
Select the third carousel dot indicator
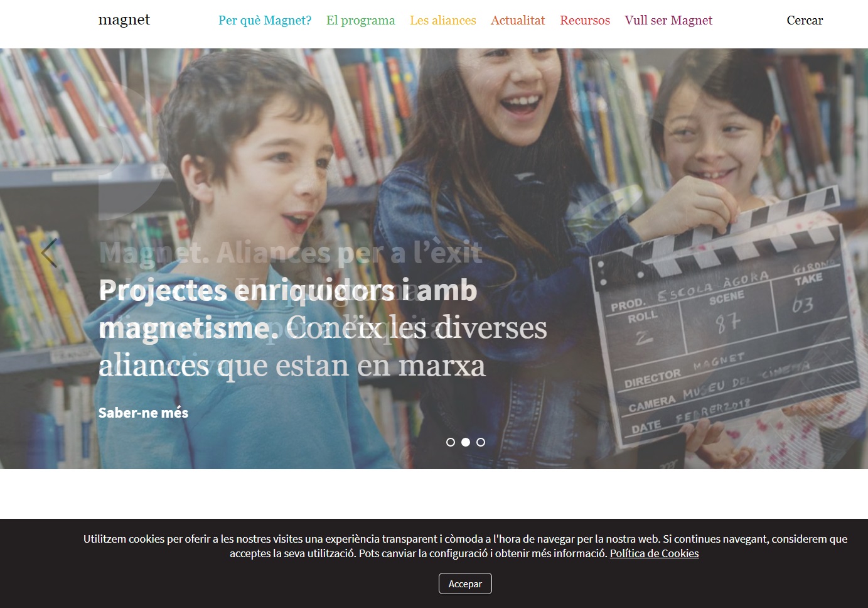[481, 442]
